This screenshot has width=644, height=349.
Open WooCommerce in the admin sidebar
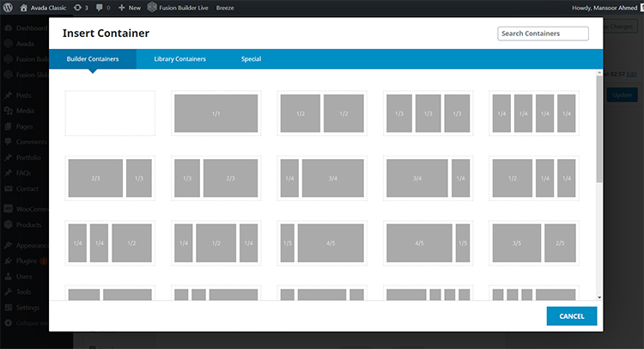tap(27, 209)
